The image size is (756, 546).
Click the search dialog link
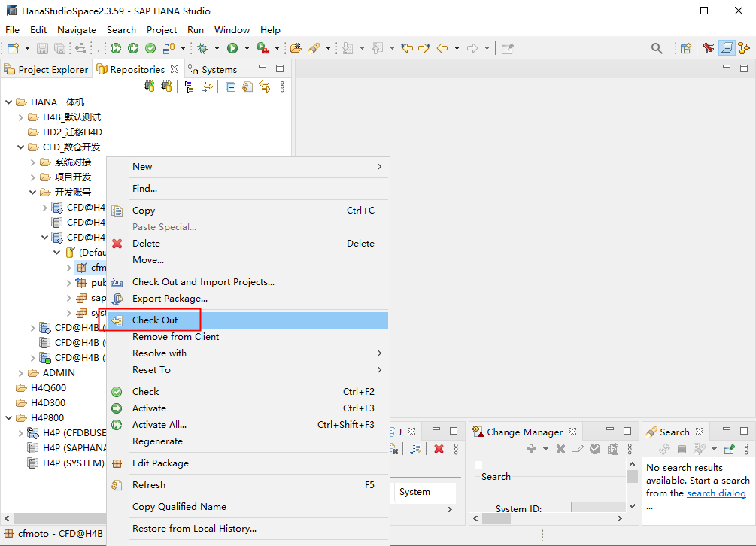716,493
